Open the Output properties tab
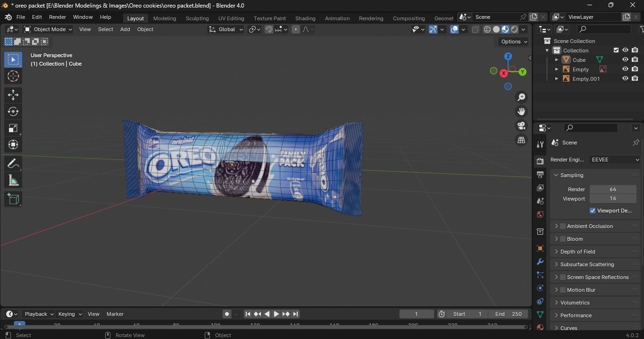The height and width of the screenshot is (339, 644). 540,175
